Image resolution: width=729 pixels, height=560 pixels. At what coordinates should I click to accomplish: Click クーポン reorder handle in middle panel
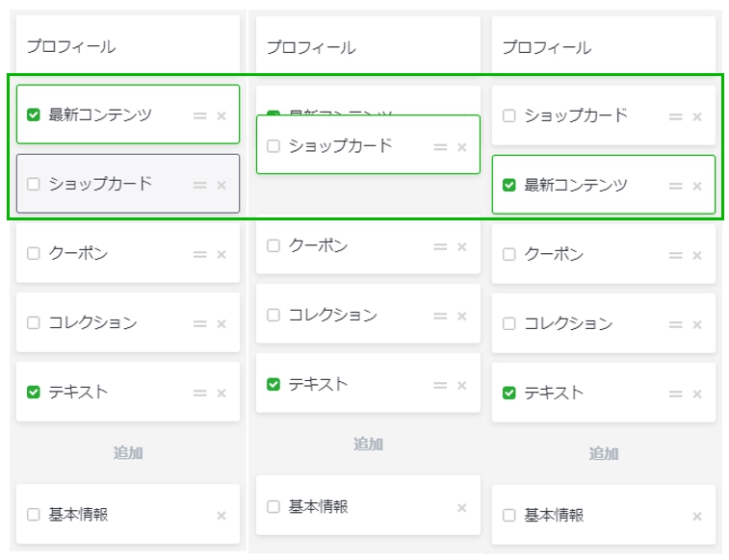pos(440,246)
